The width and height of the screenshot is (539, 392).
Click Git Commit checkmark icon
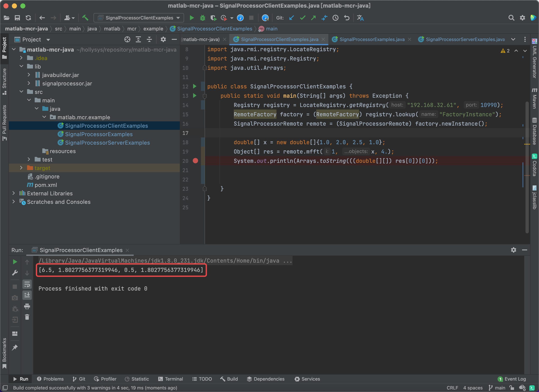[302, 18]
